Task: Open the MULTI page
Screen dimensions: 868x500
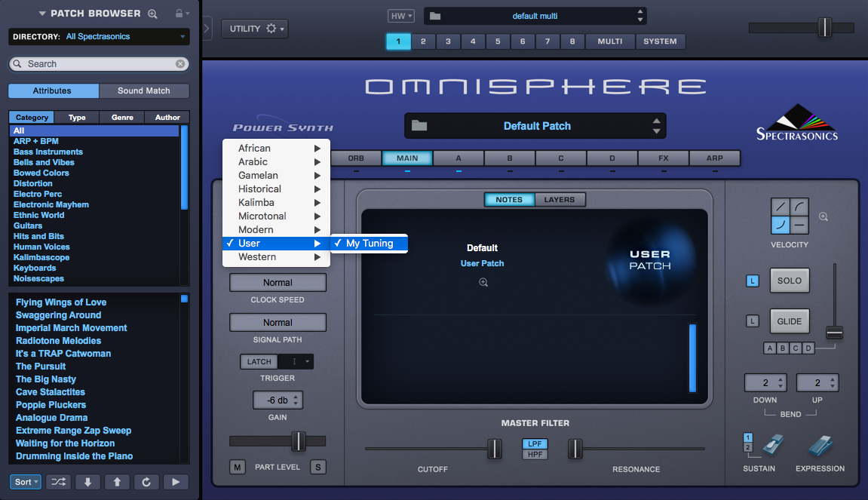Action: [609, 41]
